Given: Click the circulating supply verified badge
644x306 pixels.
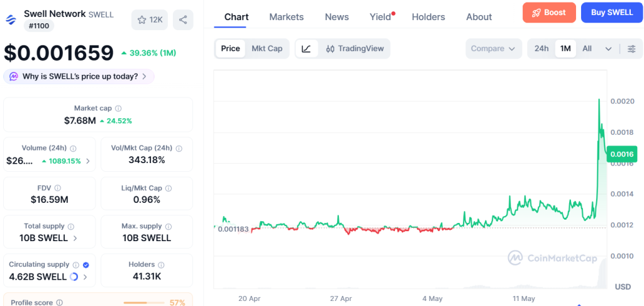Looking at the screenshot, I should tap(86, 265).
